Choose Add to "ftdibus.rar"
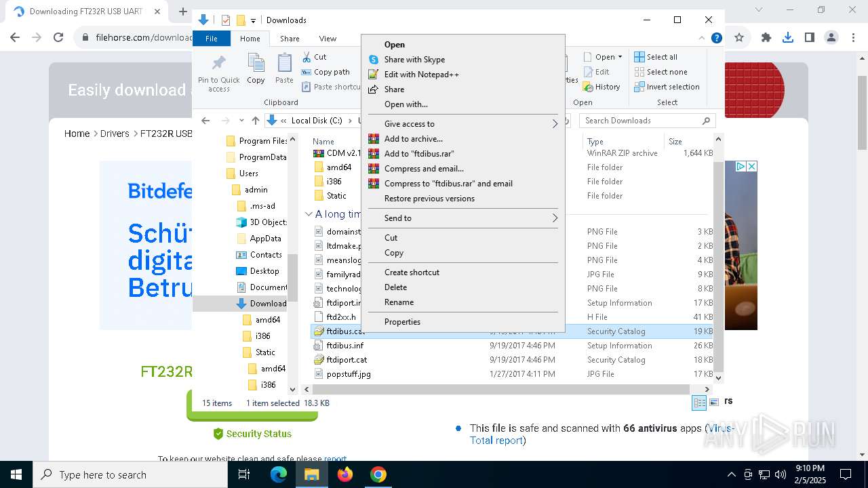 (463, 154)
